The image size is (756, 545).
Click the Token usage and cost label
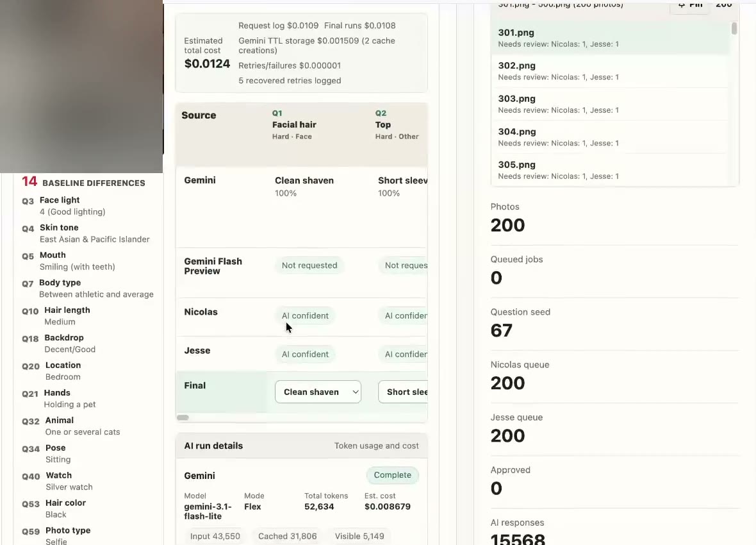click(377, 446)
